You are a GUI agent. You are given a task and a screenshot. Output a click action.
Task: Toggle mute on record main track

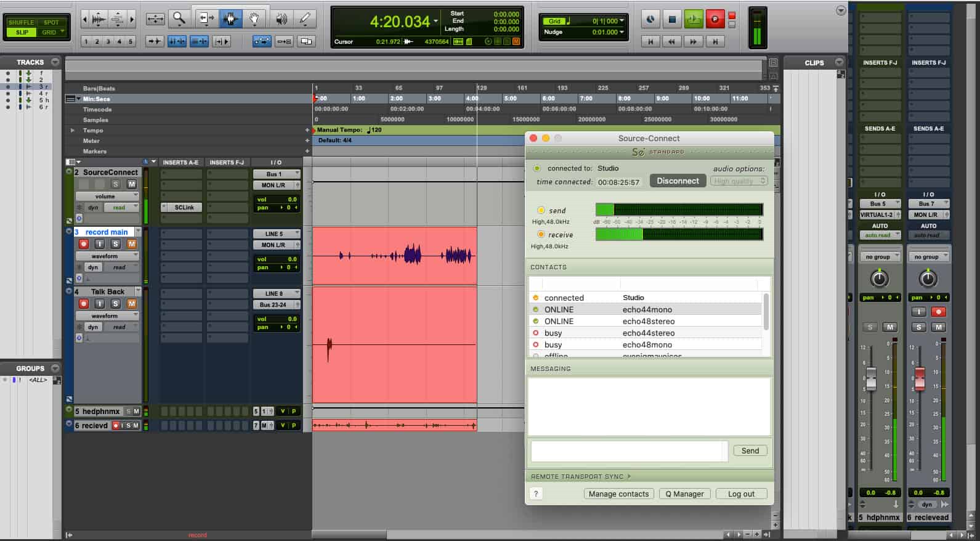coord(132,244)
